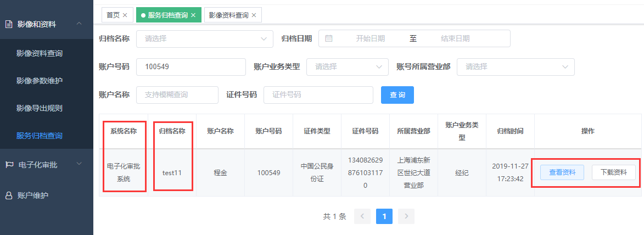Click the 程金 account name cell

point(220,172)
